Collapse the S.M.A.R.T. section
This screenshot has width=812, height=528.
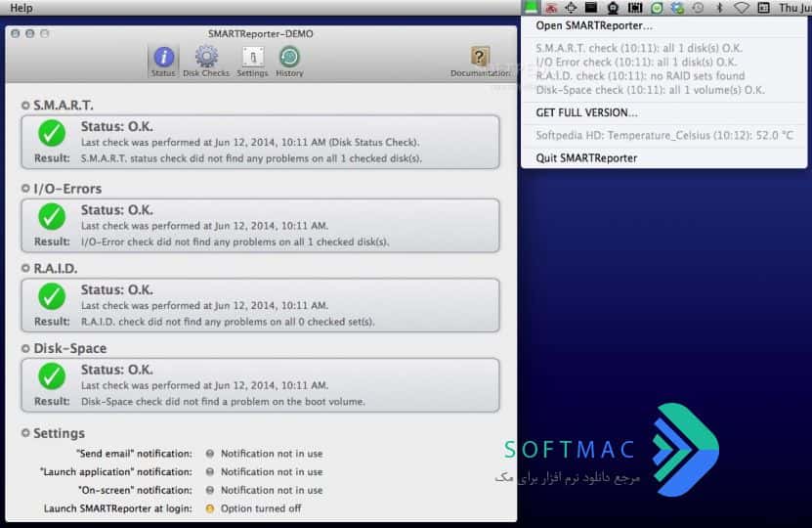[x=25, y=106]
